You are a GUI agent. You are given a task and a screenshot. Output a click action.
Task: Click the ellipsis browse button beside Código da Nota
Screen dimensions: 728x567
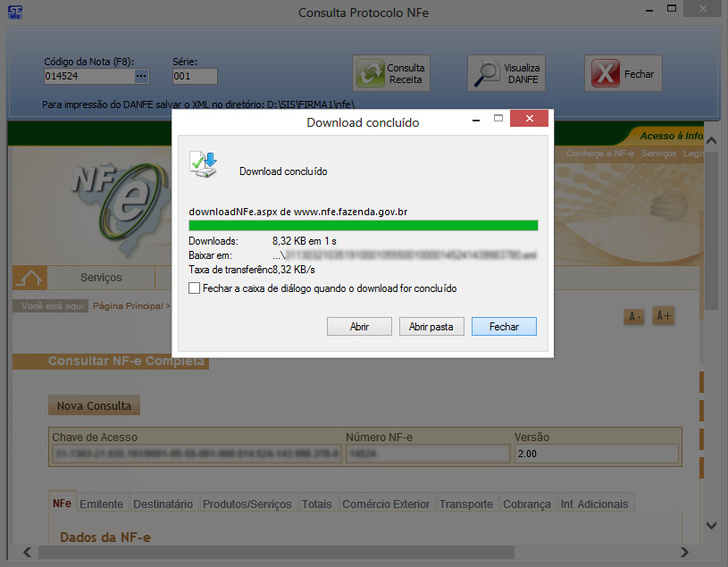pyautogui.click(x=141, y=77)
